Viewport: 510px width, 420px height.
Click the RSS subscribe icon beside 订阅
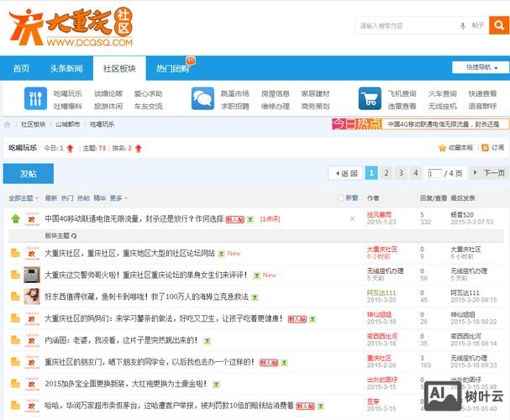tap(485, 148)
